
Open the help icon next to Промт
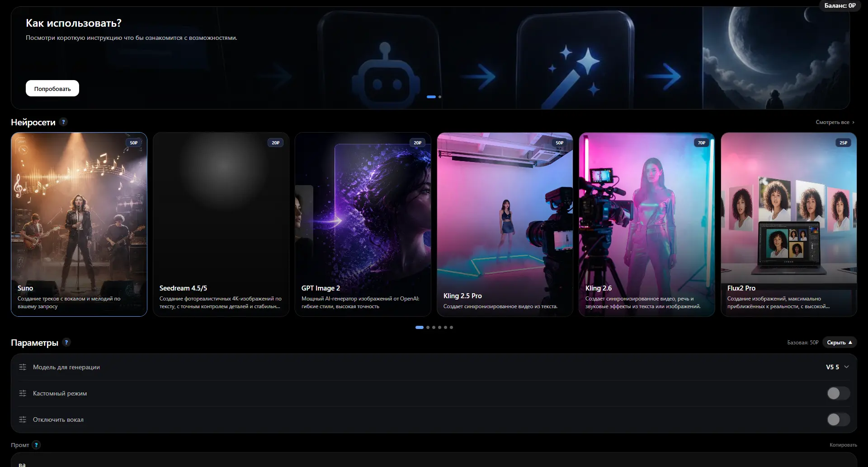click(37, 445)
